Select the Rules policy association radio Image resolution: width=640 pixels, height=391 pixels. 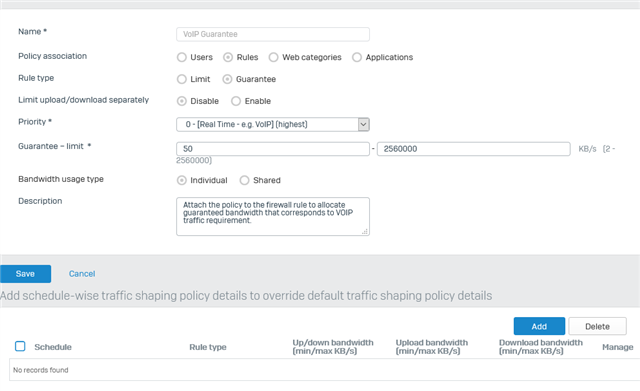click(228, 57)
